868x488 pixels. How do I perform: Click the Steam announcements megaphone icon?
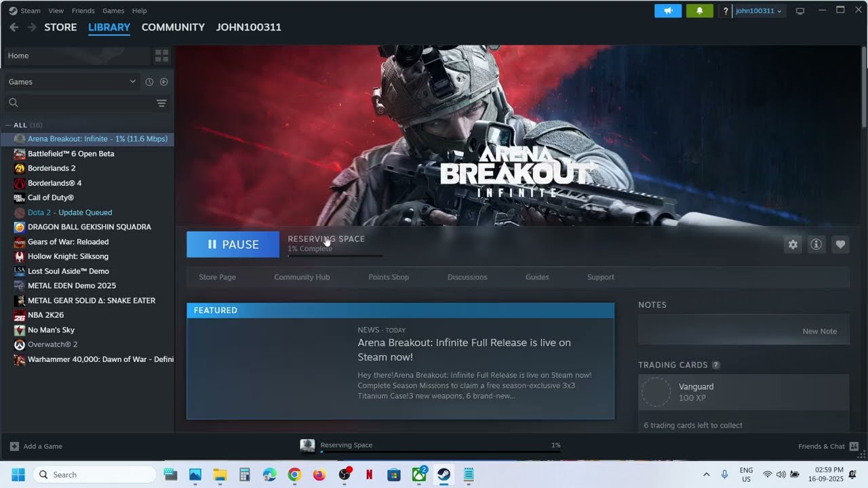[x=668, y=11]
